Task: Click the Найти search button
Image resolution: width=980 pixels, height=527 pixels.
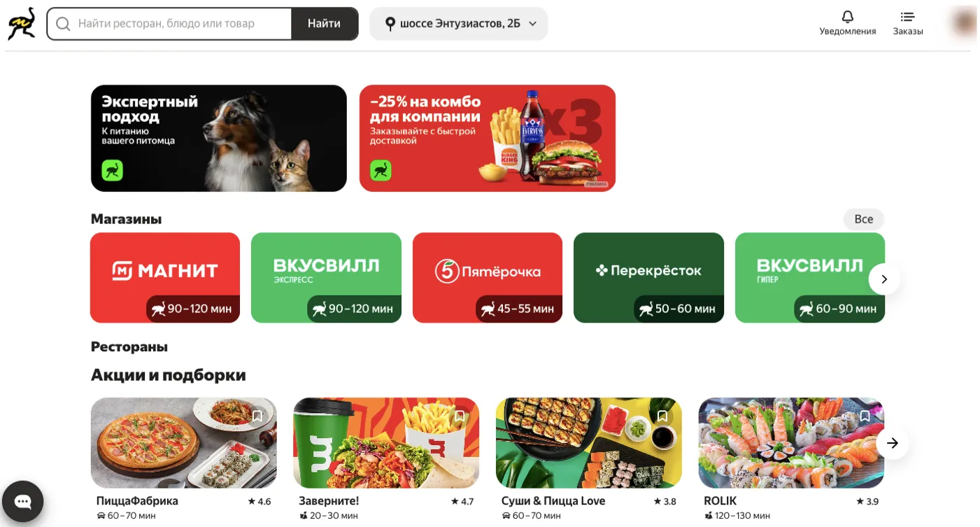Action: point(325,24)
